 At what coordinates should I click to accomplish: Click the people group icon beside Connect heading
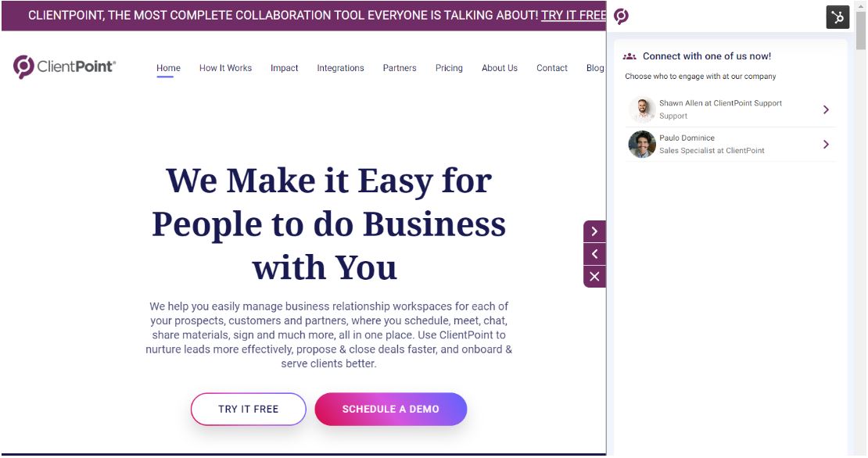tap(629, 56)
